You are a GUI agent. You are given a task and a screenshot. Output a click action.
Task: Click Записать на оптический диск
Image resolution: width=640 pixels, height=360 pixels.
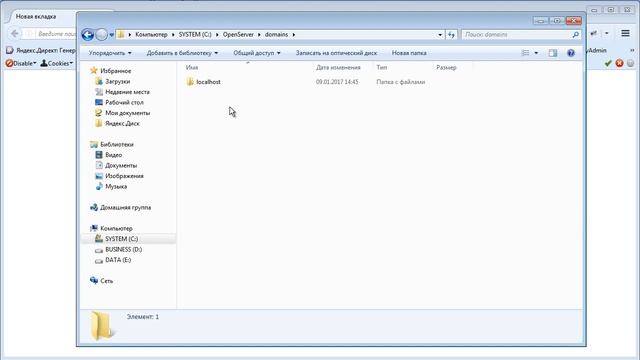tap(336, 53)
